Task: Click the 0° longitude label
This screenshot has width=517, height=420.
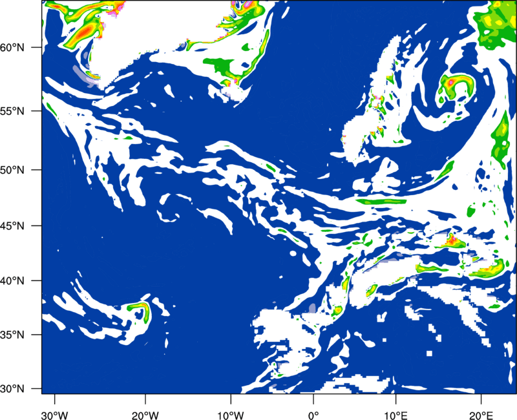Action: coord(313,415)
